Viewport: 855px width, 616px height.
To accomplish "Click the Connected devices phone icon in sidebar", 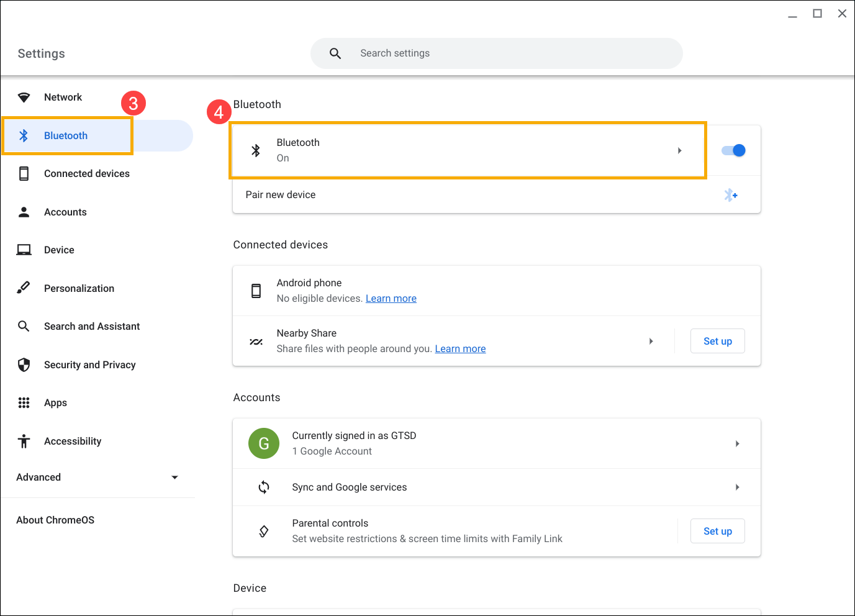I will [24, 174].
